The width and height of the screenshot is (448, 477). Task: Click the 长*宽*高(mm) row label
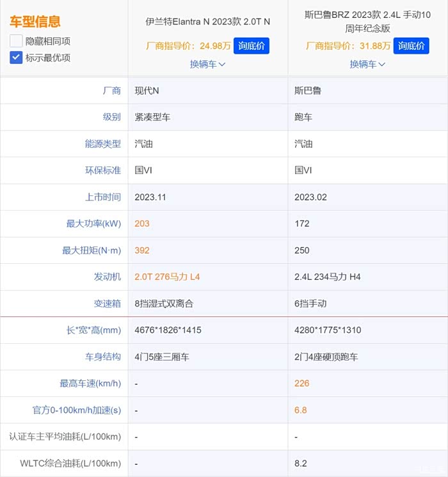[x=93, y=330]
